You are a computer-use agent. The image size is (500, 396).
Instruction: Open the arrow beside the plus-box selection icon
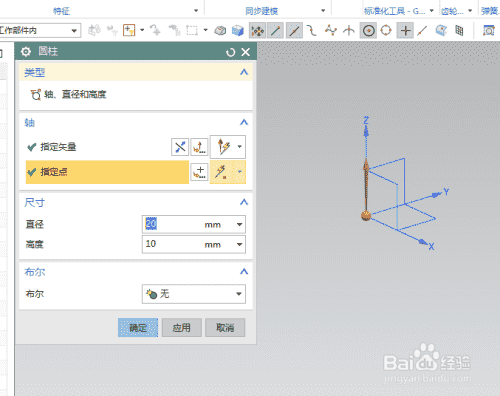pos(142,30)
